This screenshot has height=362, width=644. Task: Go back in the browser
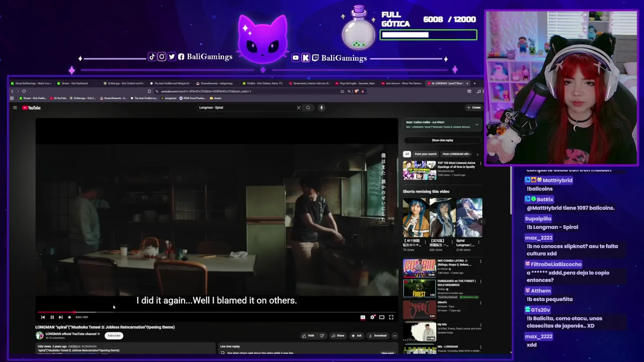pyautogui.click(x=12, y=92)
